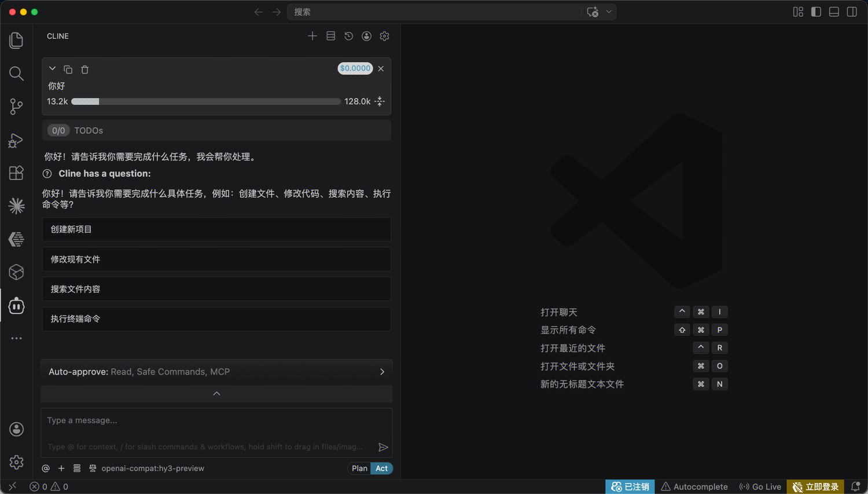868x494 pixels.
Task: Switch to Act mode
Action: (381, 469)
